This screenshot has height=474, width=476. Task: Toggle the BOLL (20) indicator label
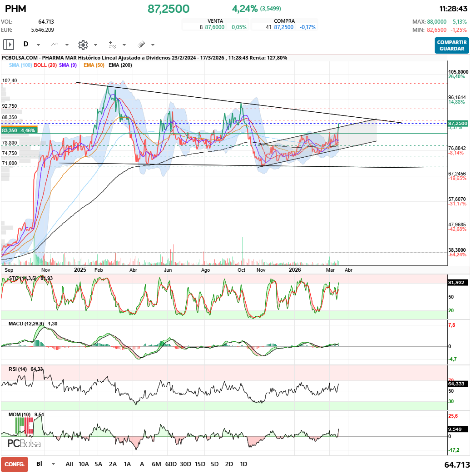tap(45, 65)
